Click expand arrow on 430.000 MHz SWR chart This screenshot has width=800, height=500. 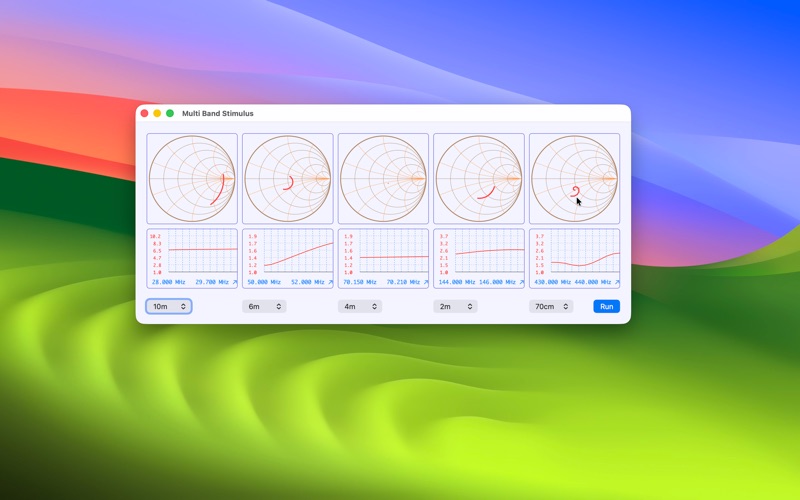click(617, 282)
